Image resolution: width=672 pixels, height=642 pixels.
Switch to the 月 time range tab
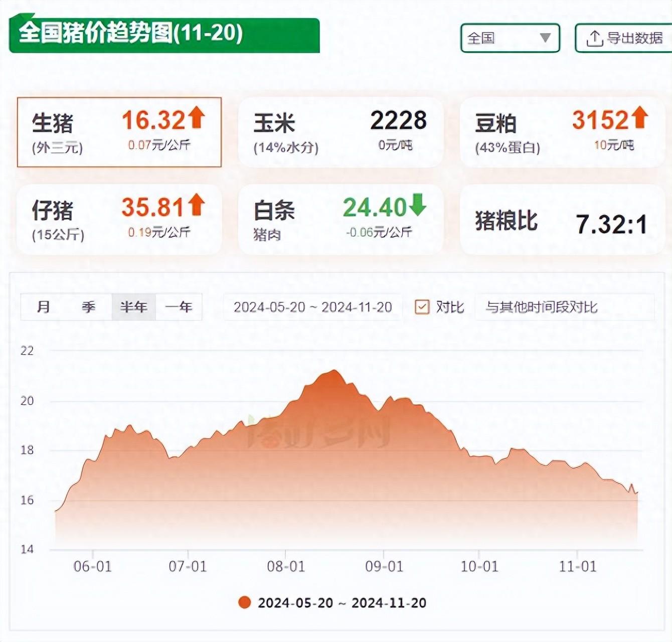(x=44, y=306)
